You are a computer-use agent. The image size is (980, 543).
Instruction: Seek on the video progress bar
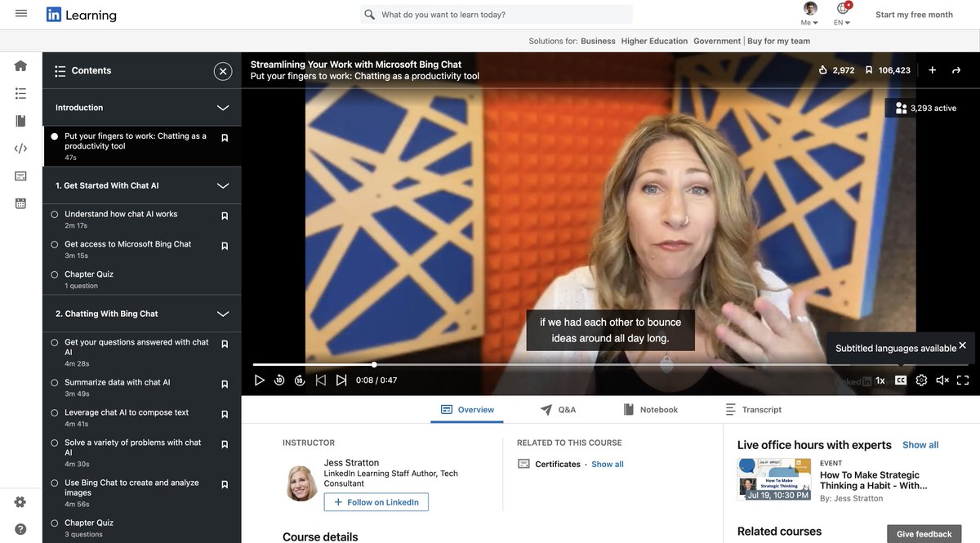tap(610, 364)
